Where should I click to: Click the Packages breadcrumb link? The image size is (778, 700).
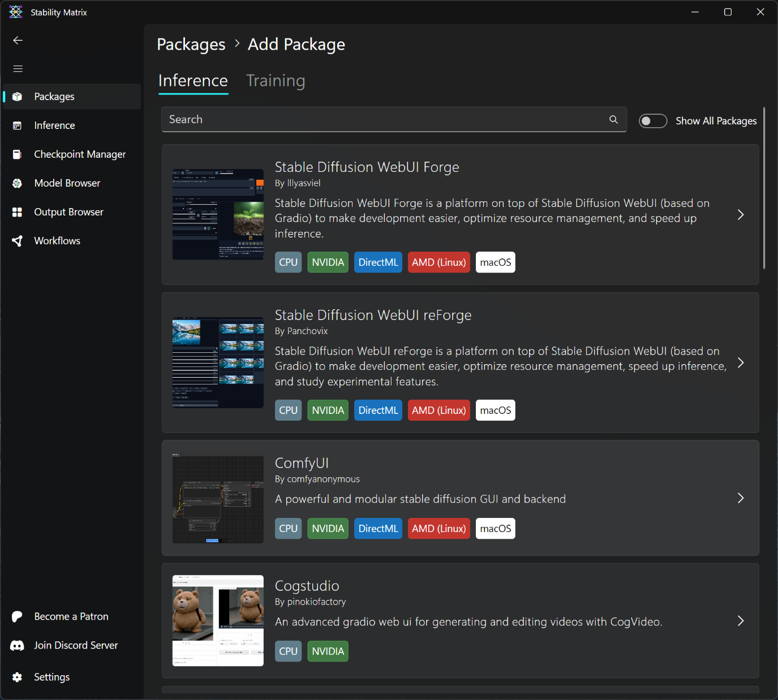pos(191,45)
